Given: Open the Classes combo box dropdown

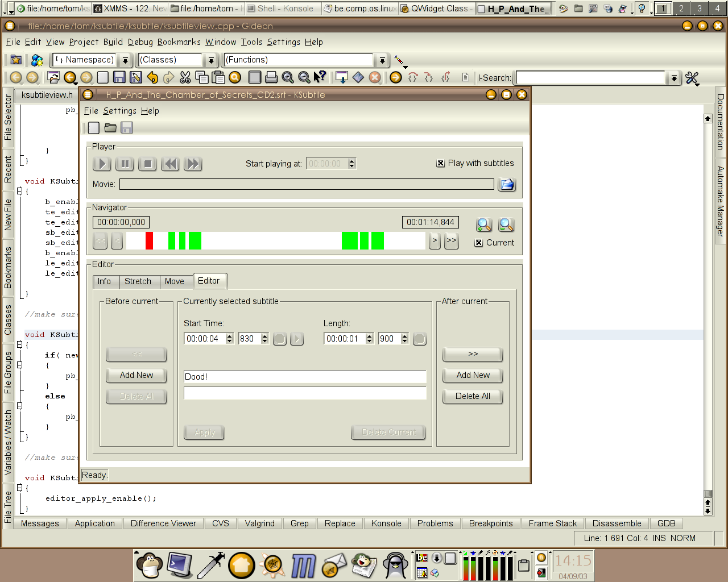Looking at the screenshot, I should pos(211,60).
